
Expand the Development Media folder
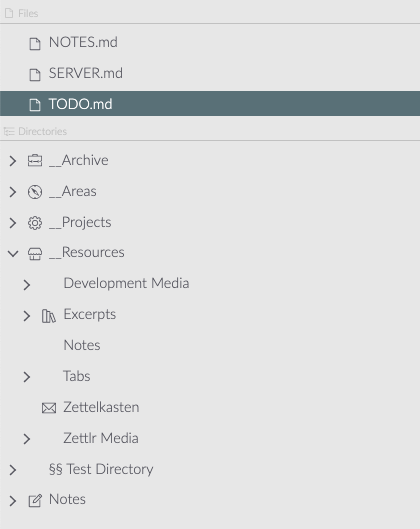[27, 285]
